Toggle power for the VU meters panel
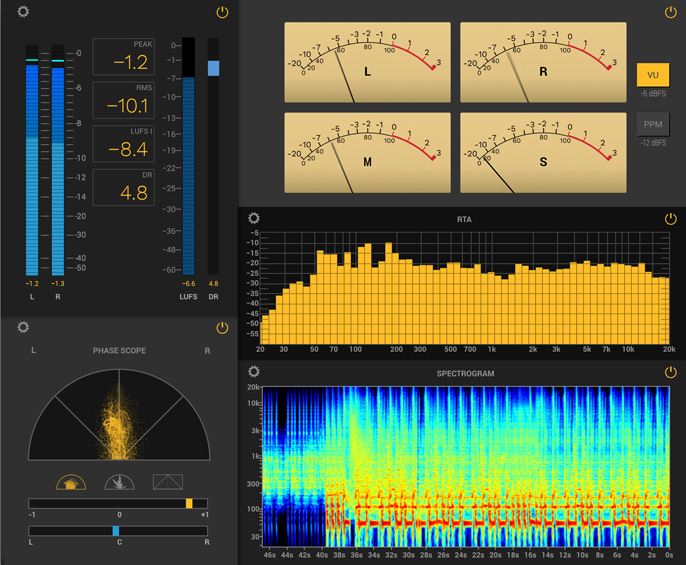The width and height of the screenshot is (686, 565). 670,12
